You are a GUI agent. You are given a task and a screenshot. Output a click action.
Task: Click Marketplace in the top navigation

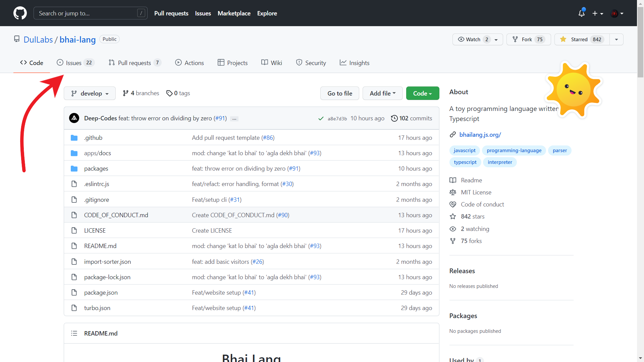pos(234,13)
